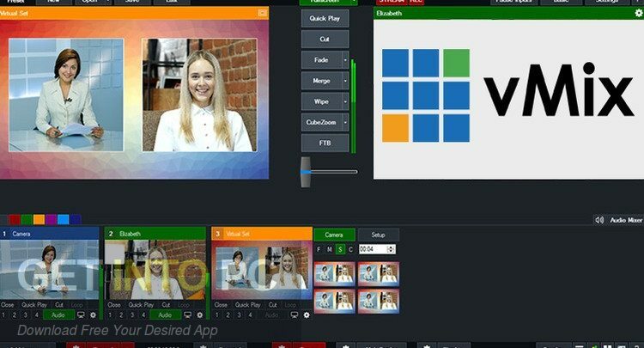Click the main Cut transition button
The width and height of the screenshot is (644, 348).
(325, 39)
